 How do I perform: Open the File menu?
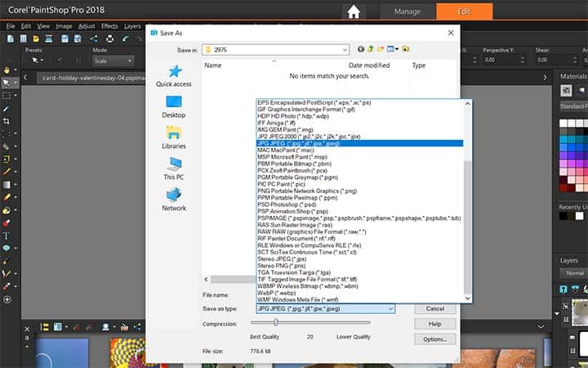11,26
